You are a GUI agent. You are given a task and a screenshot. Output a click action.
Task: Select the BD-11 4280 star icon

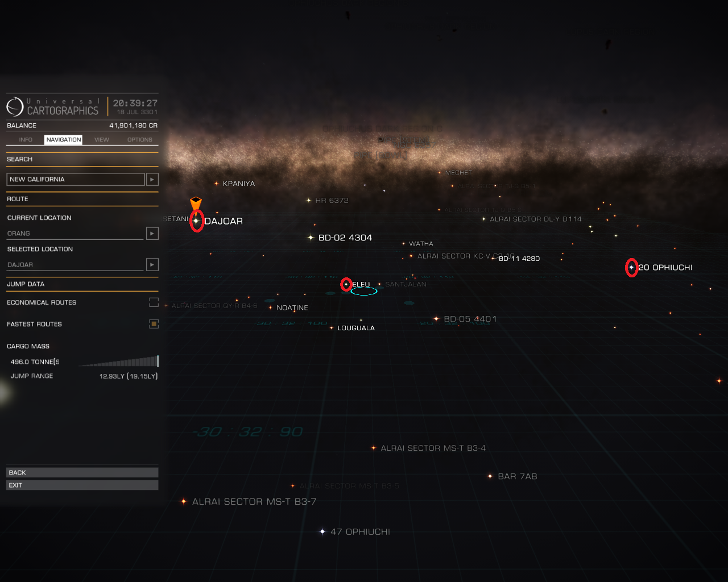pyautogui.click(x=493, y=259)
